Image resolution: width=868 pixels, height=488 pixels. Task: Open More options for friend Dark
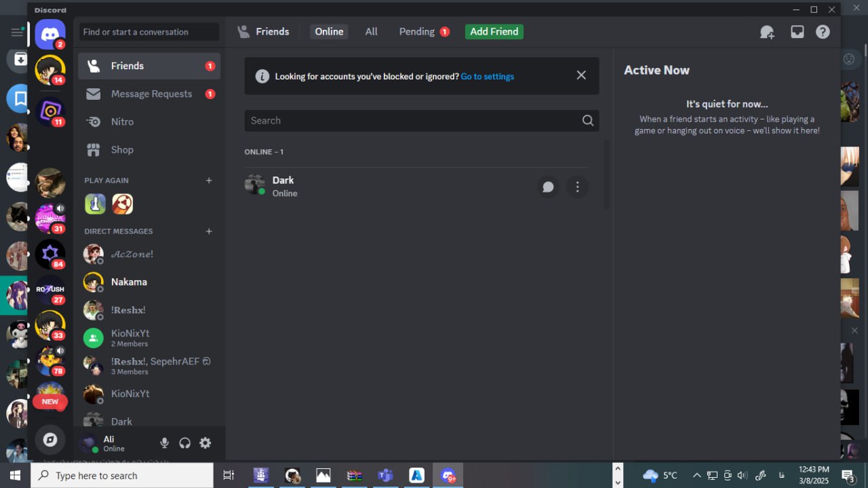click(x=577, y=187)
